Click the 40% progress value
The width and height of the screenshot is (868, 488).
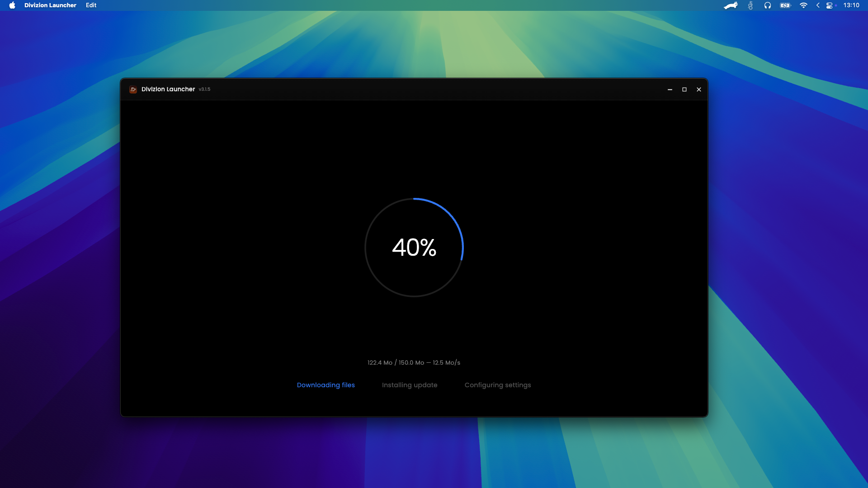(x=414, y=248)
